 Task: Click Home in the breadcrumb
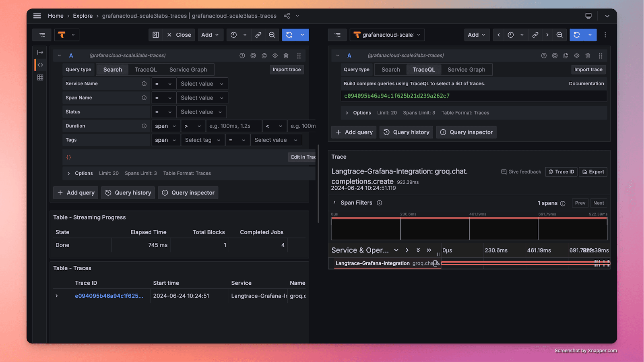tap(56, 16)
